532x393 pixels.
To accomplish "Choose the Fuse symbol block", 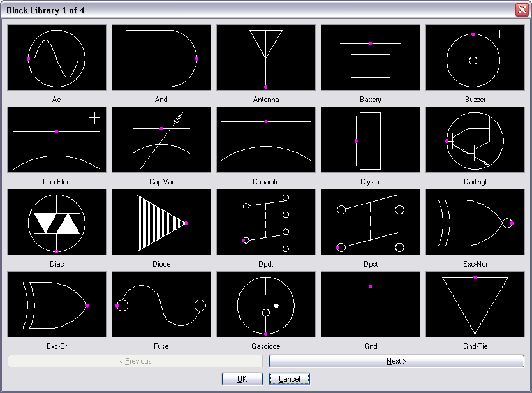I will pyautogui.click(x=161, y=305).
